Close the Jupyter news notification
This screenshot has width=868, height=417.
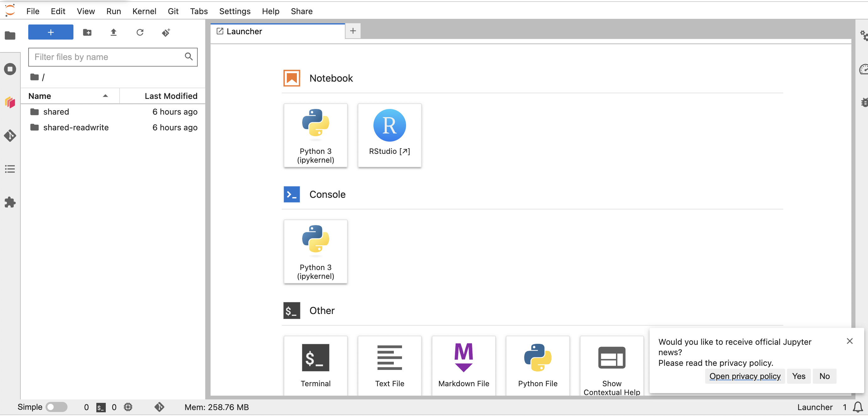pos(849,341)
